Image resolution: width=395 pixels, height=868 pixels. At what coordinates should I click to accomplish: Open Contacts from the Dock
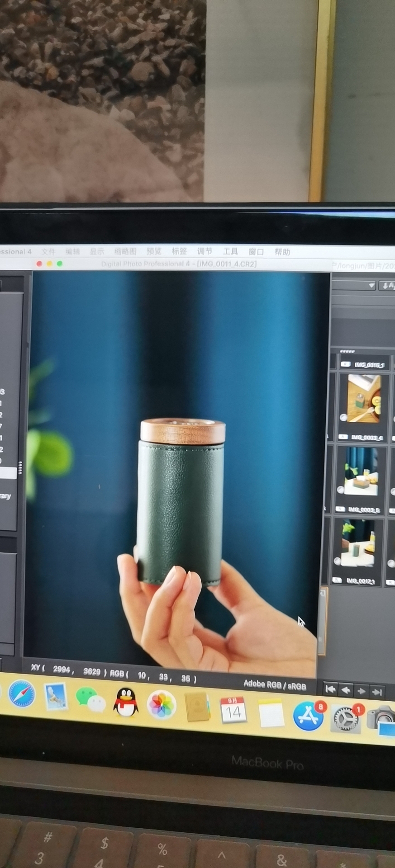[x=197, y=707]
